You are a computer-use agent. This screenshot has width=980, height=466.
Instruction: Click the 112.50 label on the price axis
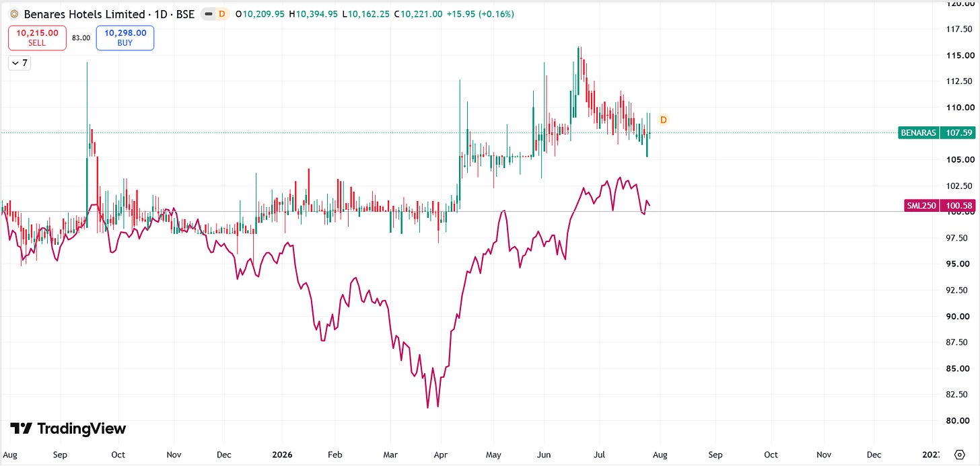pyautogui.click(x=959, y=81)
